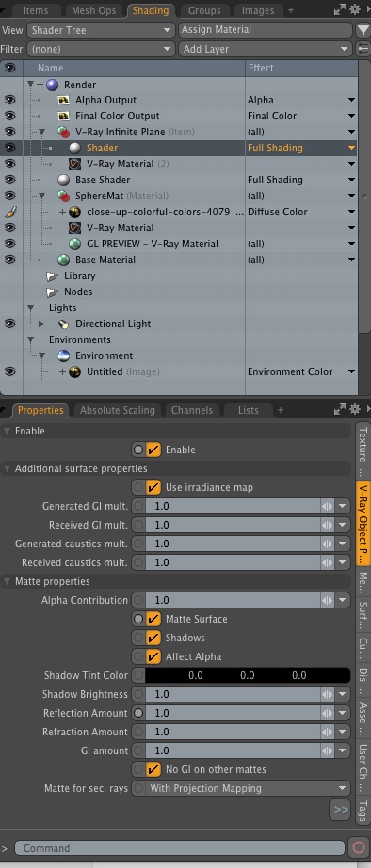371x868 pixels.
Task: Disable Use irradiance map
Action: point(153,487)
